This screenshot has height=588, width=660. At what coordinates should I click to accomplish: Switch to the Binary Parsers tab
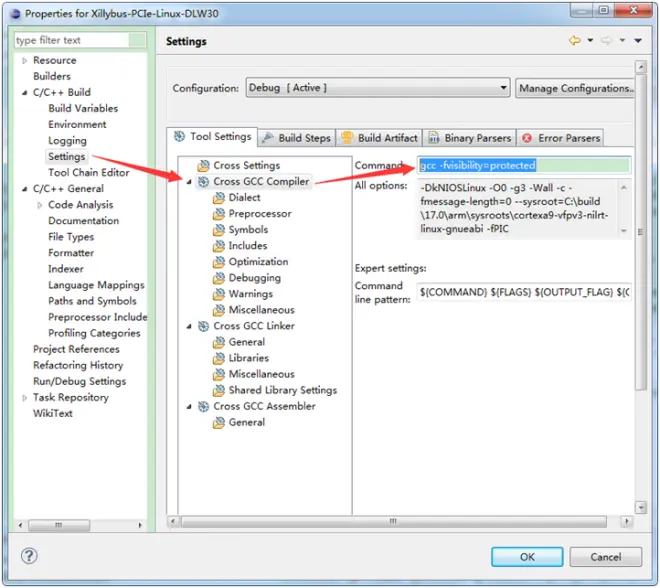pos(470,138)
